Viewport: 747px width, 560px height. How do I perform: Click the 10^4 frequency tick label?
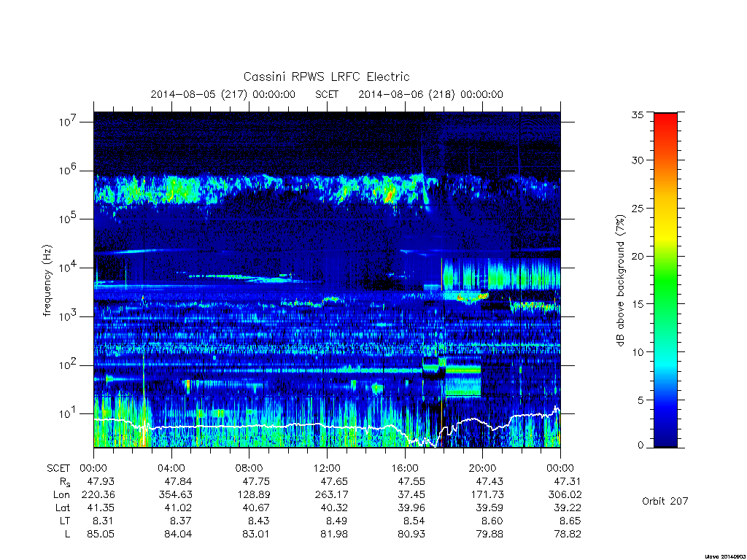pos(68,268)
